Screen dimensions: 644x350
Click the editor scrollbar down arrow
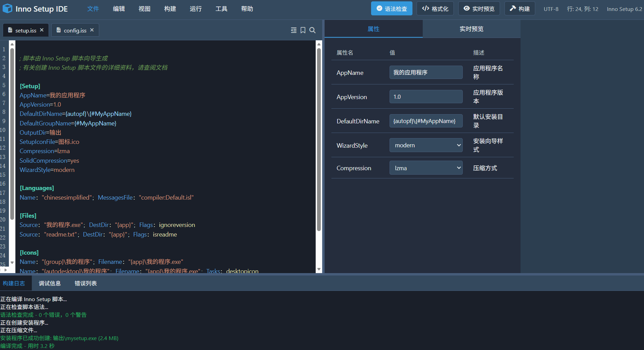click(x=319, y=269)
